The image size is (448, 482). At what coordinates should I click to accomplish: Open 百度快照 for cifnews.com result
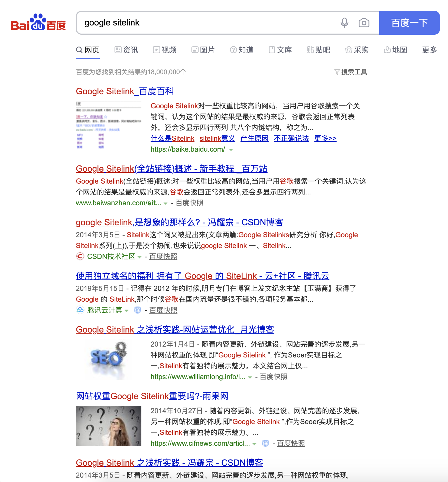291,443
